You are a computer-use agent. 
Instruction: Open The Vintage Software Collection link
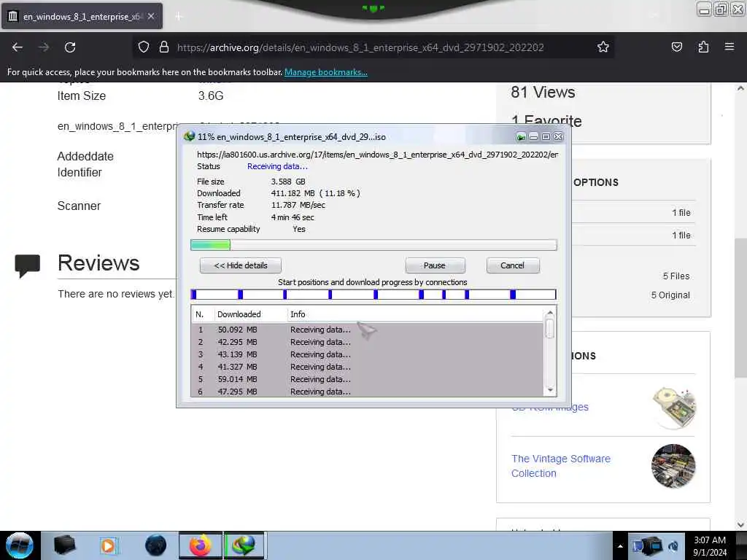pos(561,466)
